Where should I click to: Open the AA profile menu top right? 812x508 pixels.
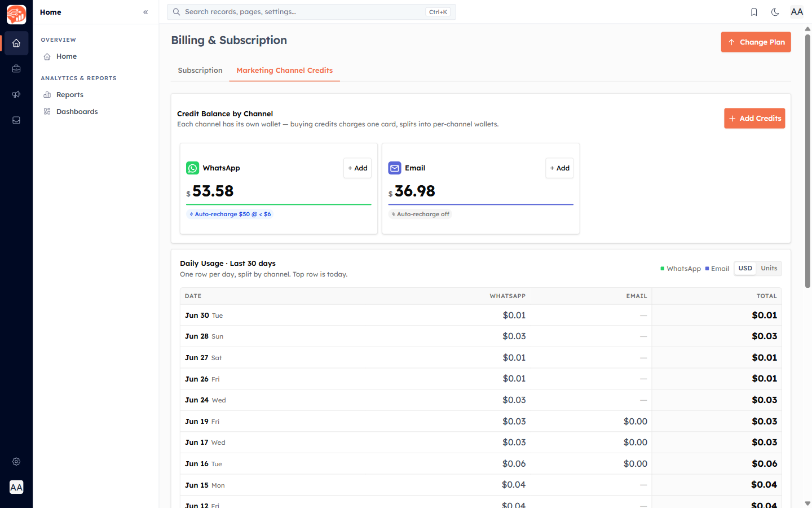[x=797, y=12]
